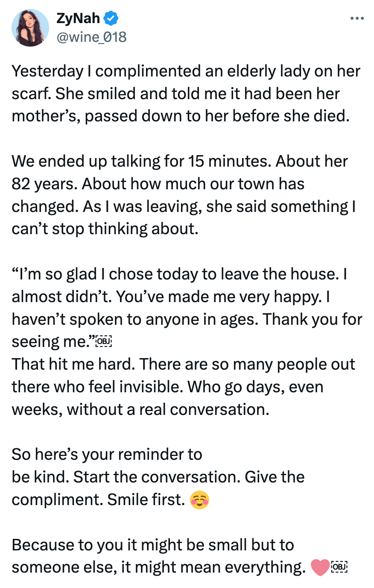
Task: Open the three-dot more options menu
Action: coord(356,18)
